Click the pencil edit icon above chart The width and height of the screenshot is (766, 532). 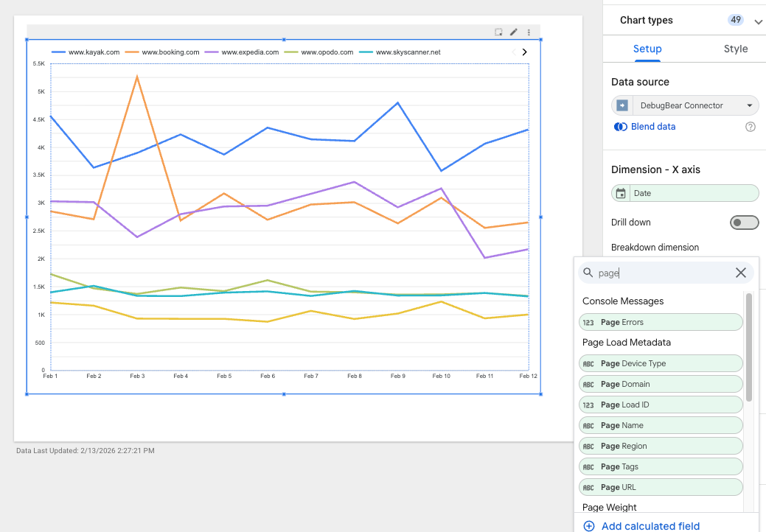[x=514, y=32]
